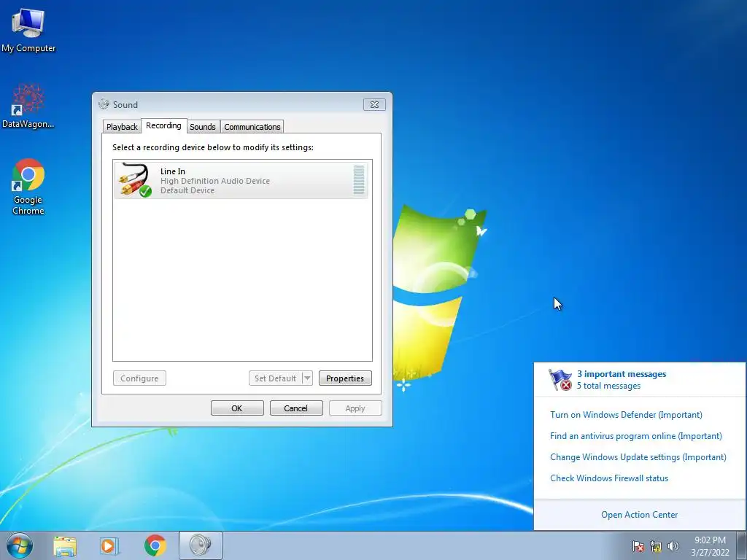Click the Configure button

[139, 378]
